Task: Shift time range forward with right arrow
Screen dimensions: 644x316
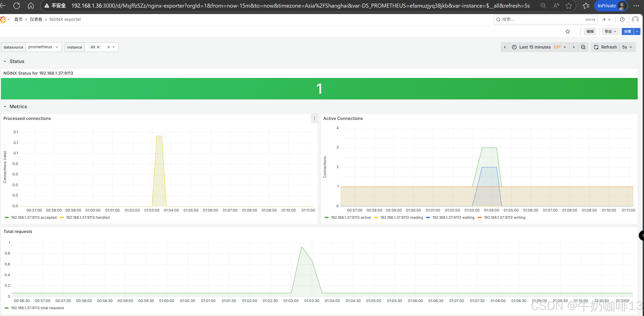Action: pos(573,47)
